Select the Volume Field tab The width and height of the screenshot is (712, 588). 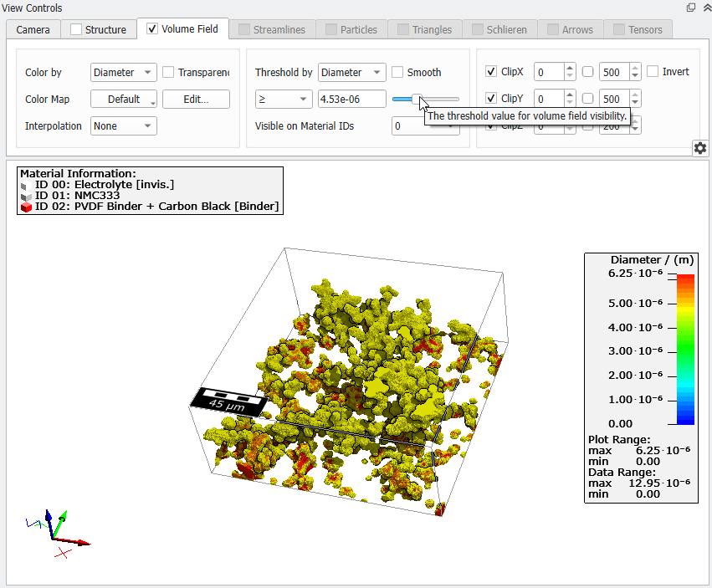[x=182, y=28]
